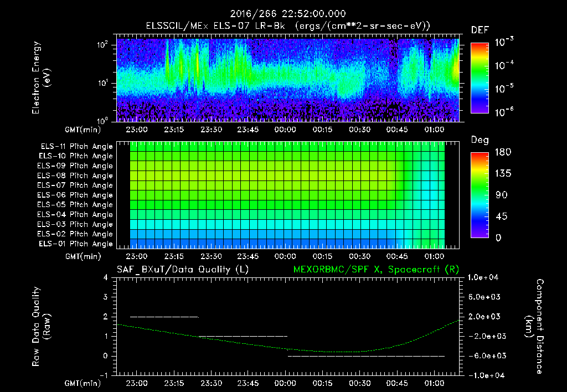Image resolution: width=567 pixels, height=392 pixels.
Task: Click the ELSSCIL/MEx ELS-07 LR-Bk spectrogram title
Action: click(x=287, y=26)
